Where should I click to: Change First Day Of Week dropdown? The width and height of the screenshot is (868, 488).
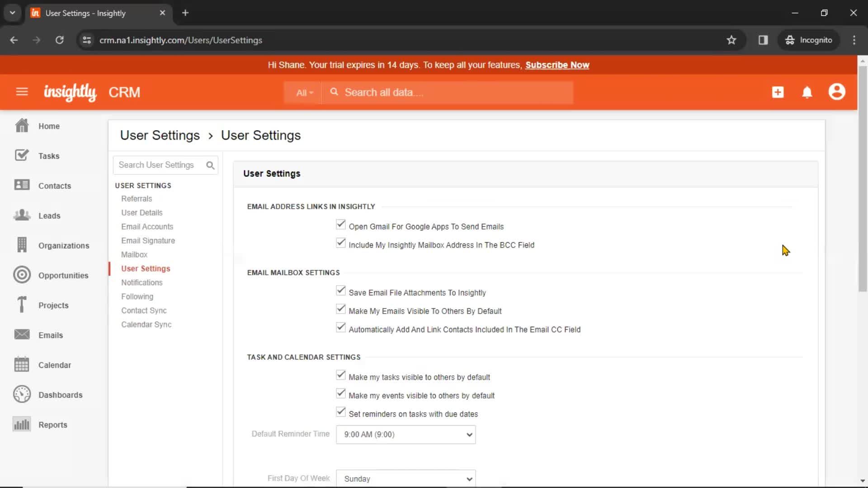pos(406,479)
